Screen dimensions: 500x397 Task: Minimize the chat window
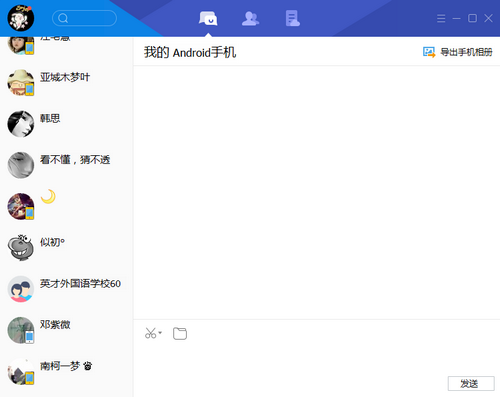[x=456, y=18]
